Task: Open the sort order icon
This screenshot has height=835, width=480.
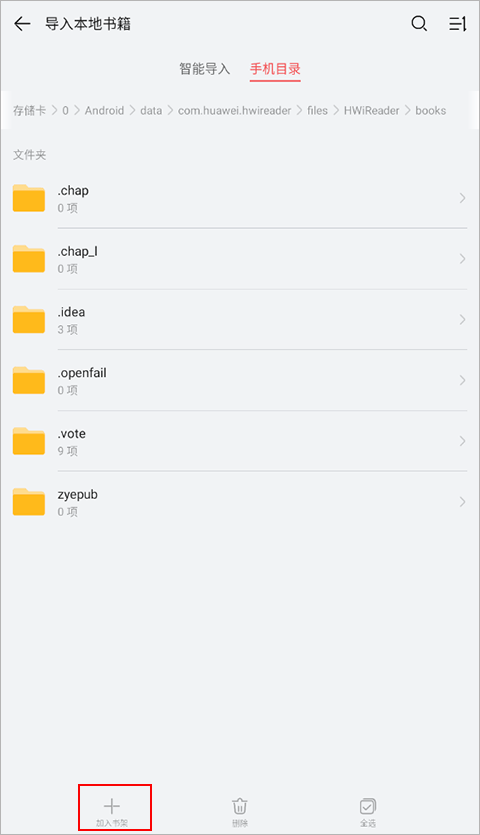Action: click(x=458, y=23)
